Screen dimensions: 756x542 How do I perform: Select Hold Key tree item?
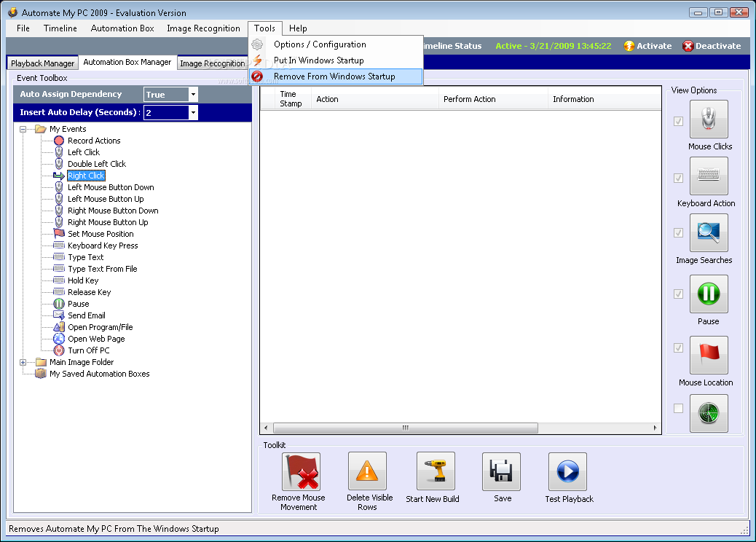point(83,280)
